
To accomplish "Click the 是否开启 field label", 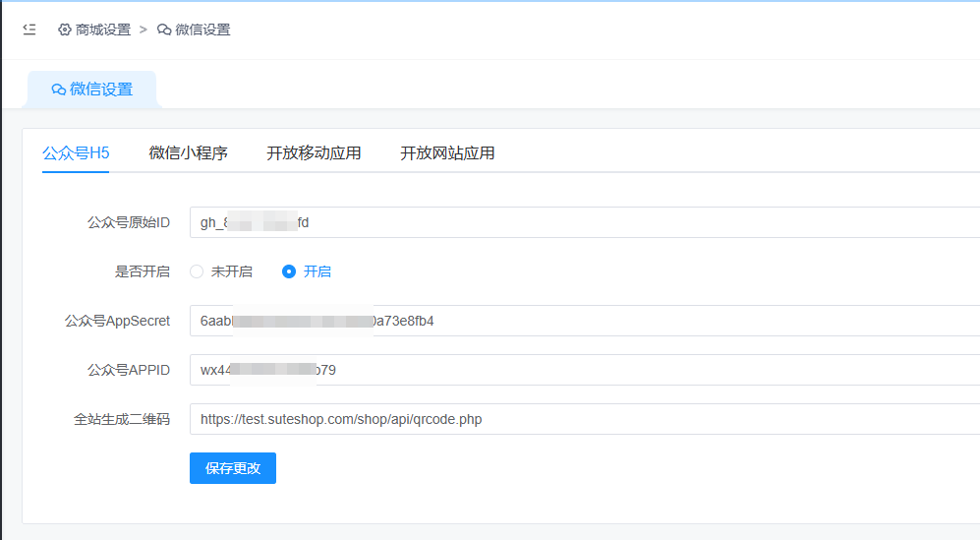I will [x=143, y=271].
